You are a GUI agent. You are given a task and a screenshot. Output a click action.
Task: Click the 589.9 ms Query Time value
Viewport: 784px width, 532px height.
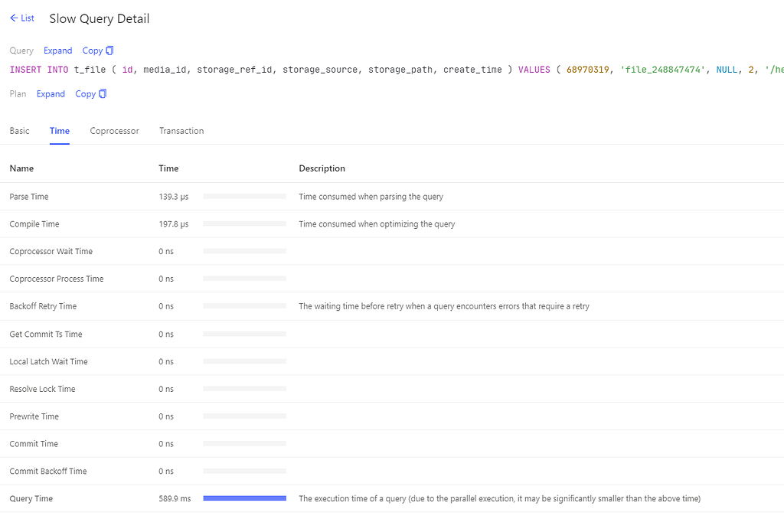coord(175,498)
